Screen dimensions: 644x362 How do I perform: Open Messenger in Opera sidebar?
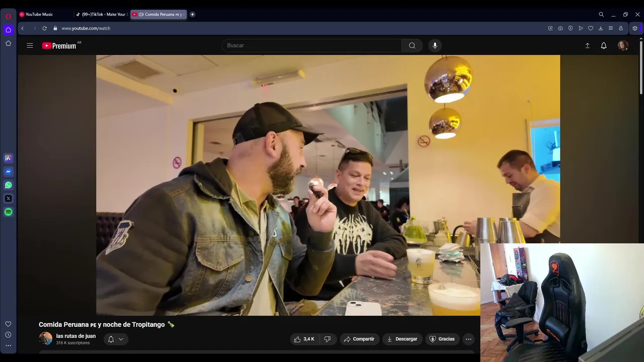(x=8, y=171)
